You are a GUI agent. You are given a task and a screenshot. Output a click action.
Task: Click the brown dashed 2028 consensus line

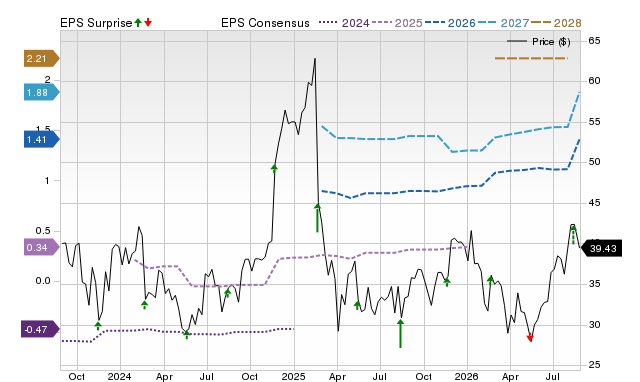[x=531, y=58]
